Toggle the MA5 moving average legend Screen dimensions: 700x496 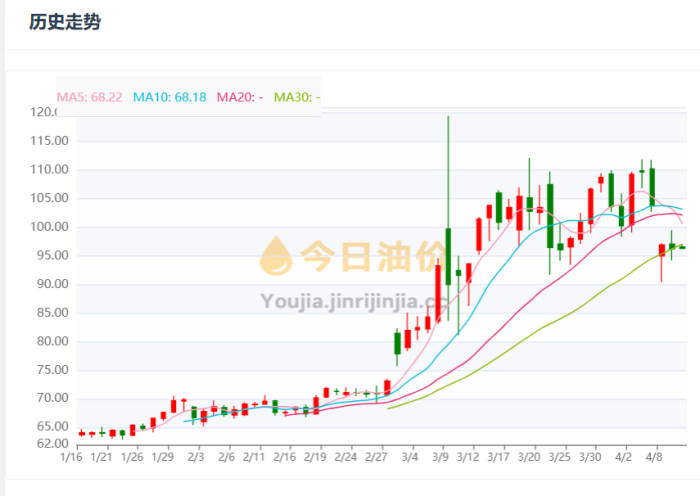tap(89, 97)
